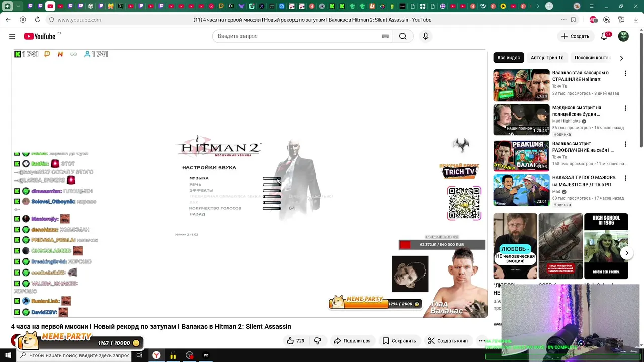Click the red extension icon in toolbar
This screenshot has height=362, width=644.
(593, 20)
